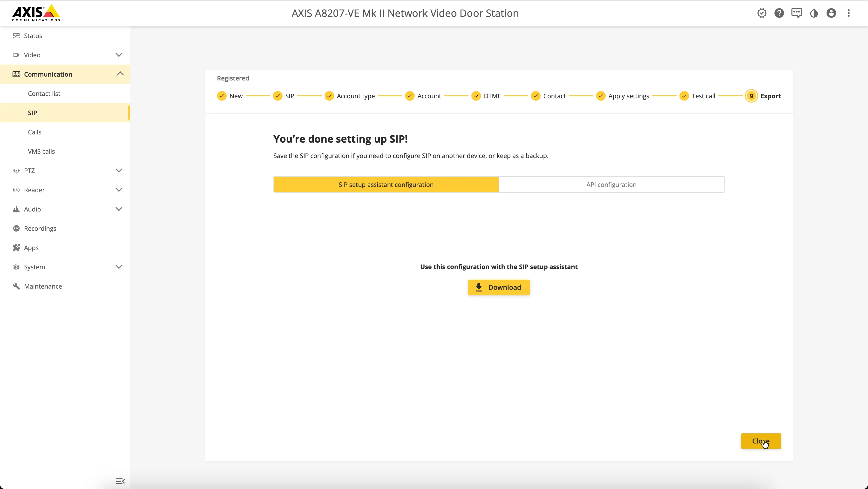Toggle the contrast theme icon
Viewport: 868px width, 489px height.
coord(814,13)
